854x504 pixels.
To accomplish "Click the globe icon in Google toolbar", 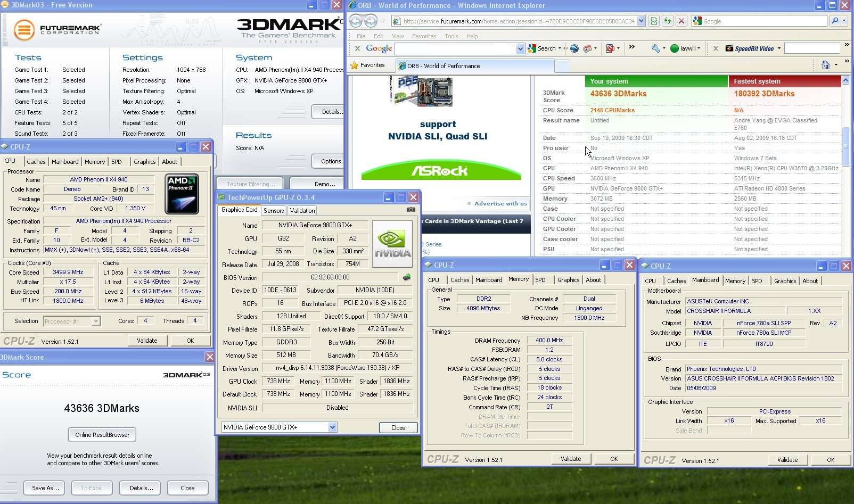I will (574, 48).
